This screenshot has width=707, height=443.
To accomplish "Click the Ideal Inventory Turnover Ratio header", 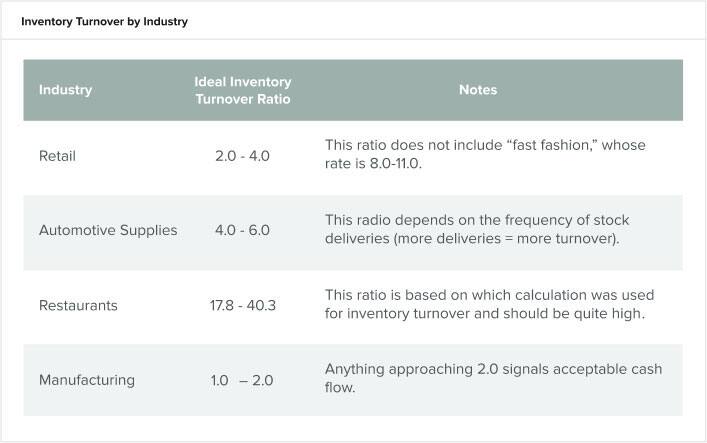I will point(243,90).
